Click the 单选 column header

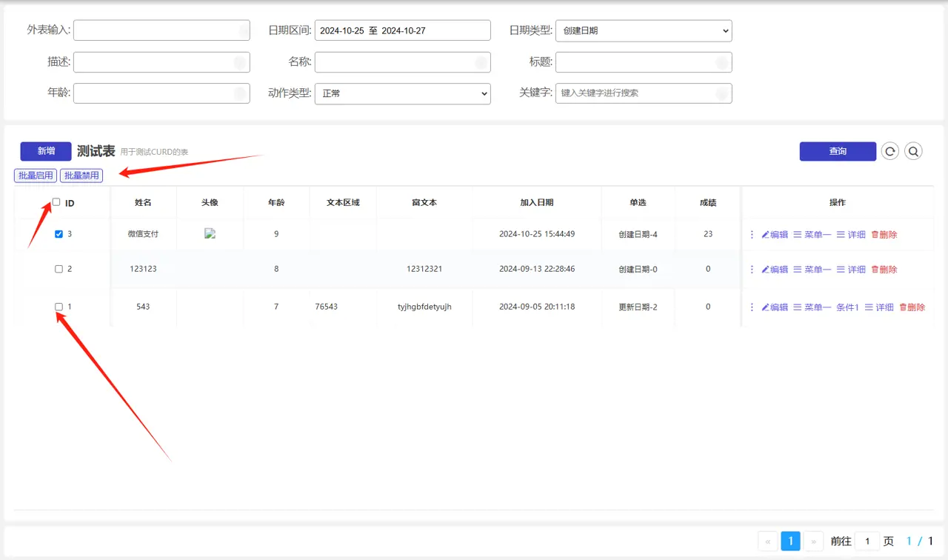click(x=638, y=202)
